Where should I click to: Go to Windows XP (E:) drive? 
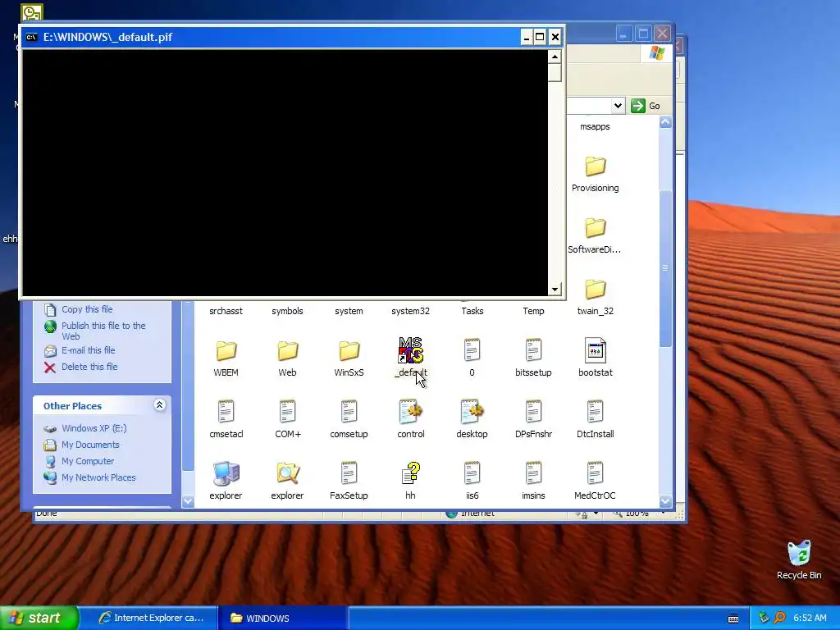(94, 428)
